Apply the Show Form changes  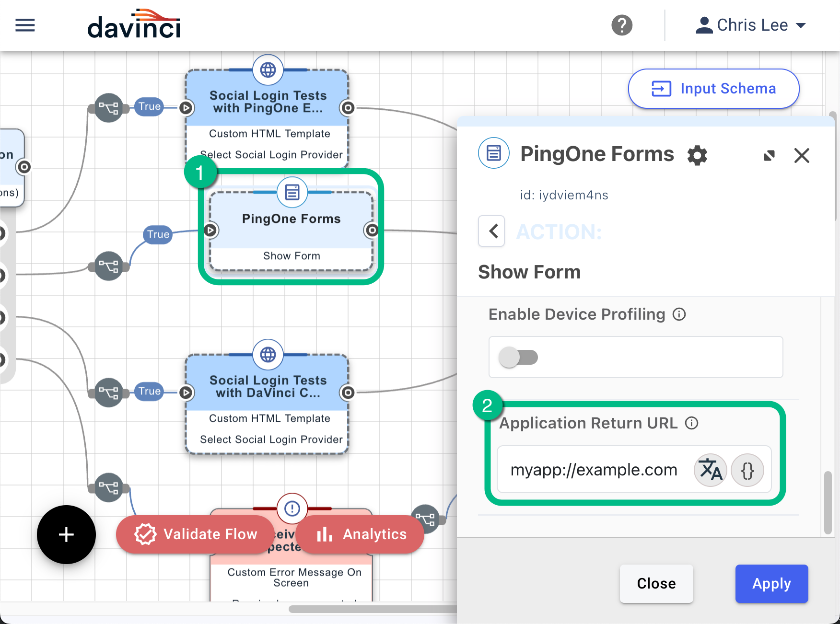771,583
